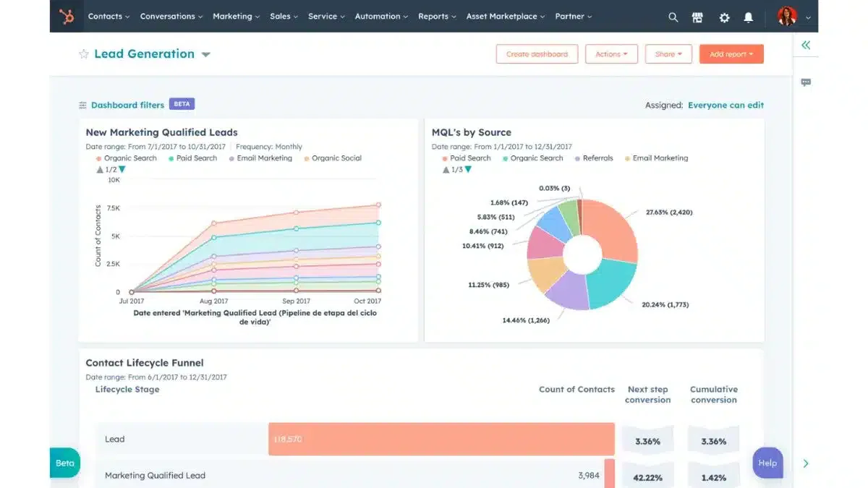Click the 1.42% cumulative conversion value

coord(713,478)
